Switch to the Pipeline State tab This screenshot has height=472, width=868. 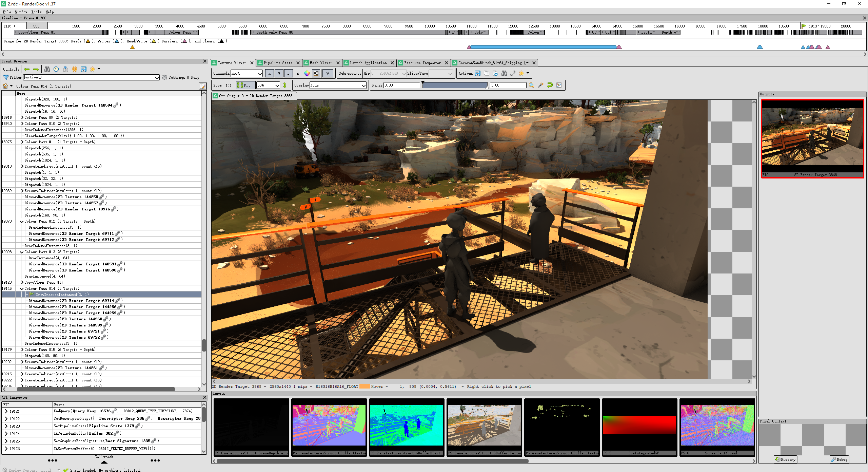point(278,63)
